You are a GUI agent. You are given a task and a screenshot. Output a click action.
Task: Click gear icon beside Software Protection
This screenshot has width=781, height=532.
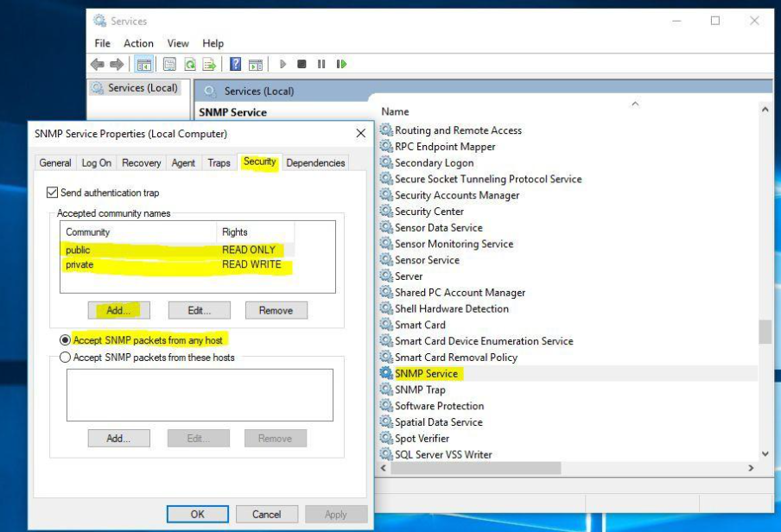pyautogui.click(x=386, y=406)
